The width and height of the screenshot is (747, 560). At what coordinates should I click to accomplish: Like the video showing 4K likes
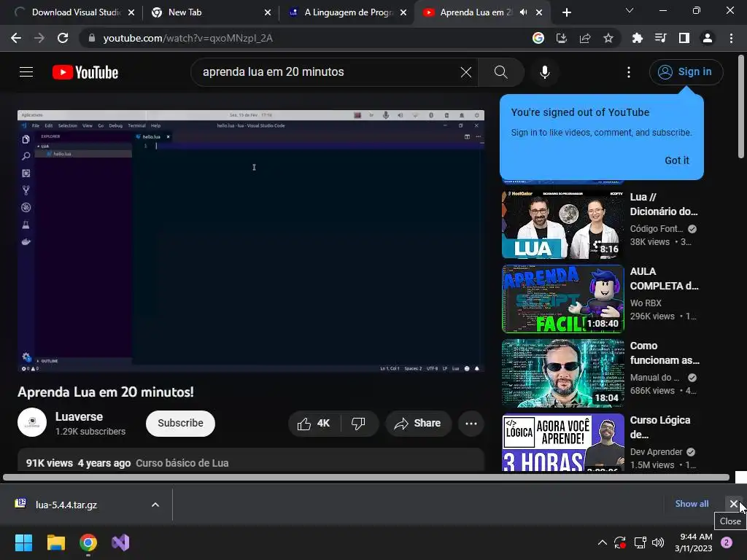[314, 424]
